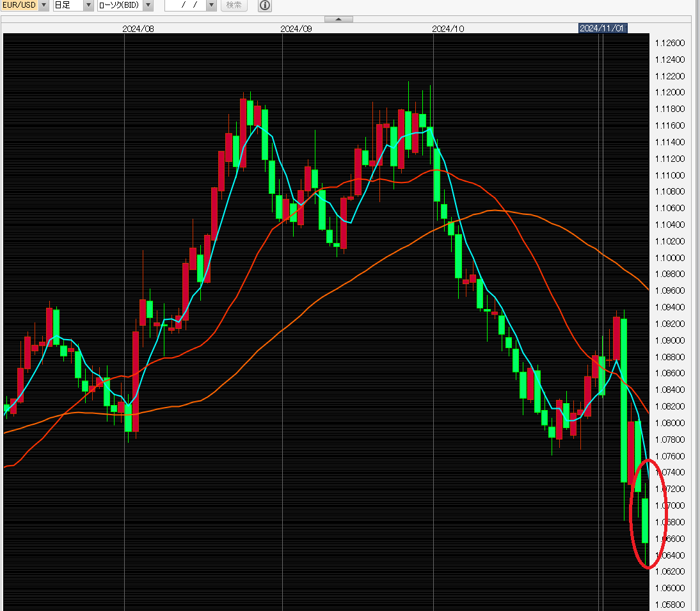Click the 1.10000 price axis label

click(670, 258)
